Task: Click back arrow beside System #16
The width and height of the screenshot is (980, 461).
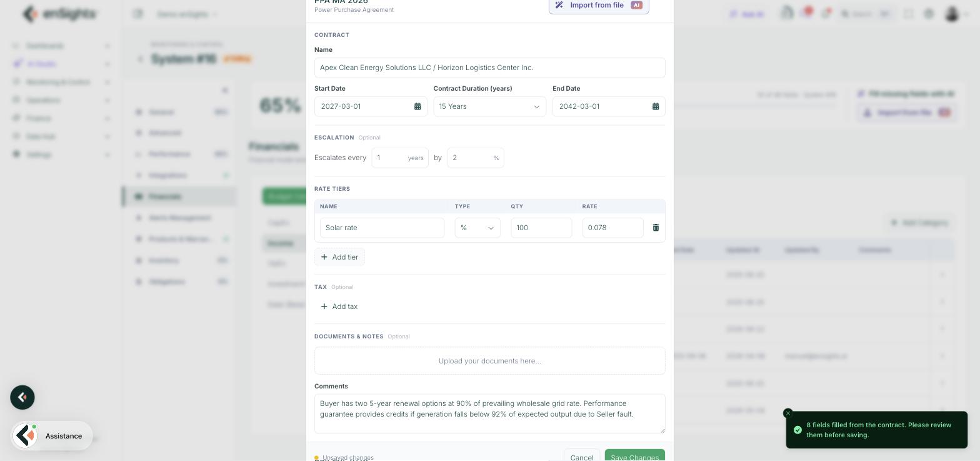Action: (x=141, y=59)
